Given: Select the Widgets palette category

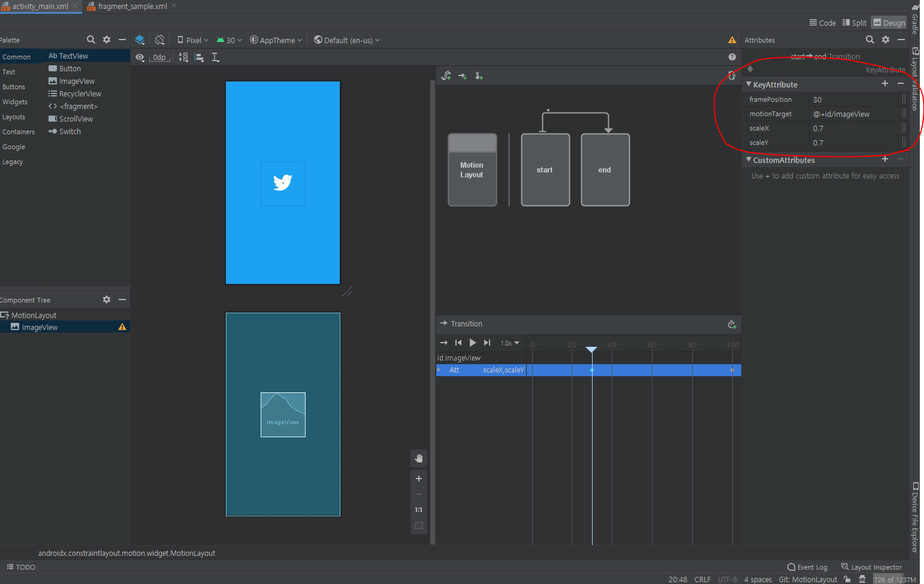Looking at the screenshot, I should click(15, 102).
